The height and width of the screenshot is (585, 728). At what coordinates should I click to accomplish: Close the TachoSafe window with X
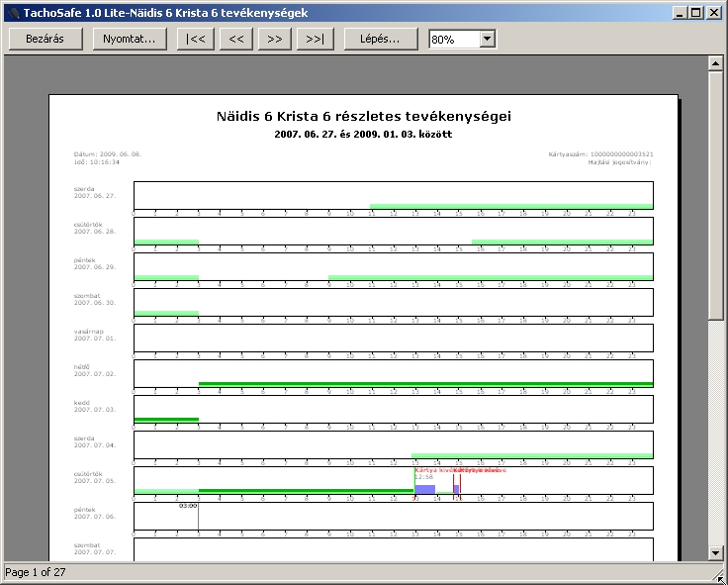click(713, 13)
